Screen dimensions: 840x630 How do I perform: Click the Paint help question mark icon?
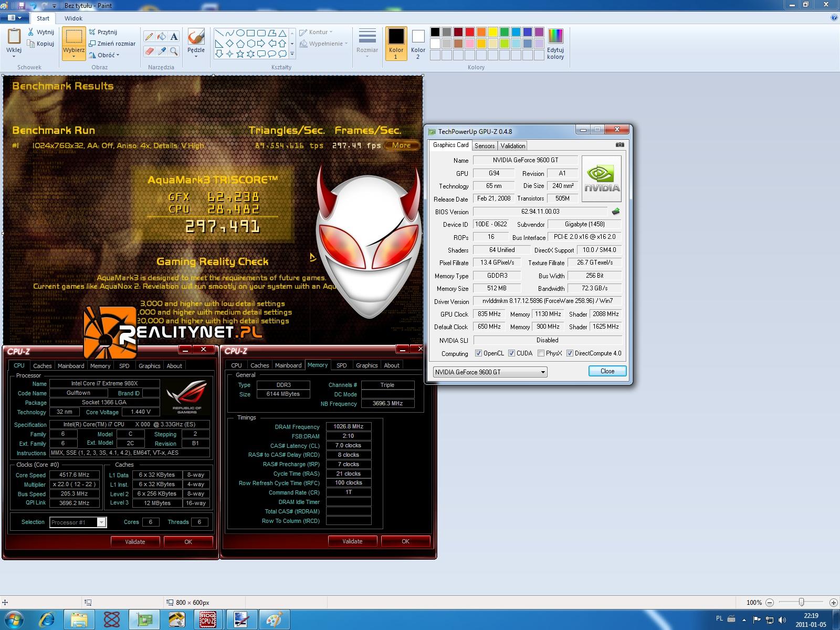[834, 17]
